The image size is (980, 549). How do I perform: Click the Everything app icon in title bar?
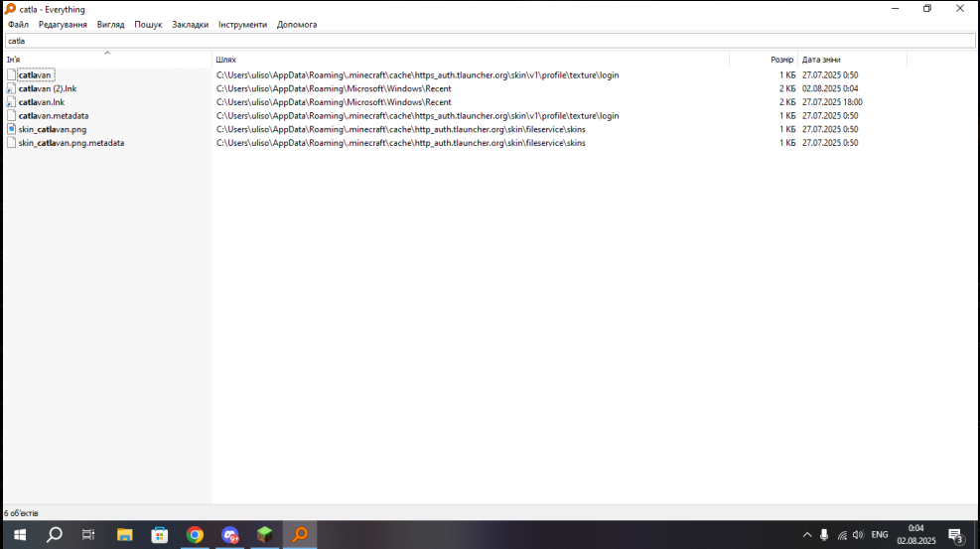click(x=10, y=9)
